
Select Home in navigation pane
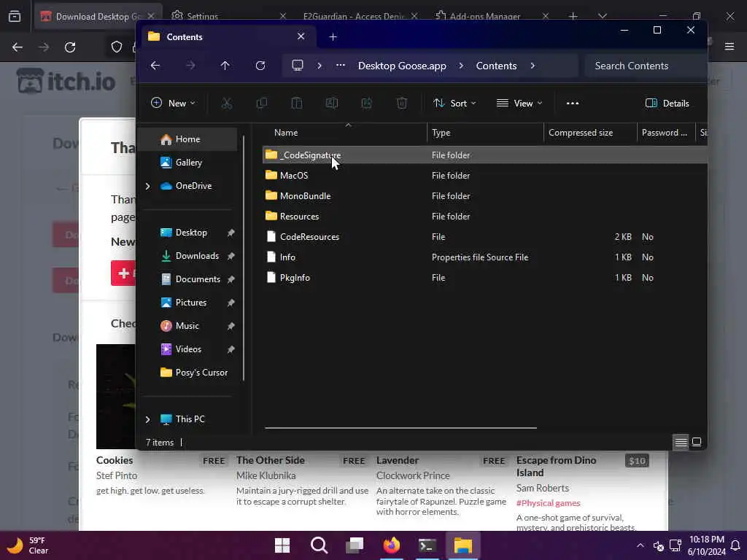187,139
